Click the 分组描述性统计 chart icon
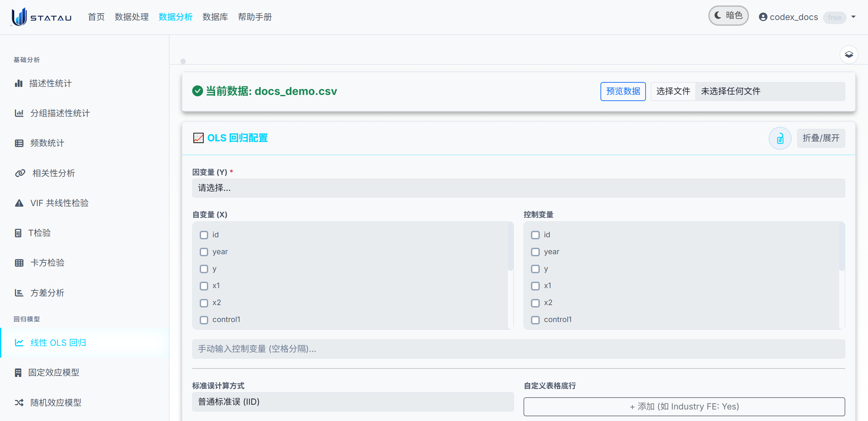This screenshot has height=421, width=868. click(19, 113)
